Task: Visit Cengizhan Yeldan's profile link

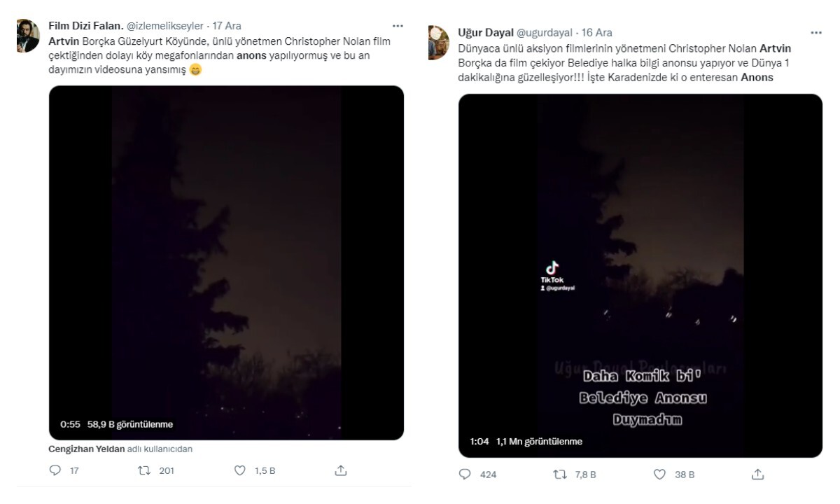Action: [87, 449]
